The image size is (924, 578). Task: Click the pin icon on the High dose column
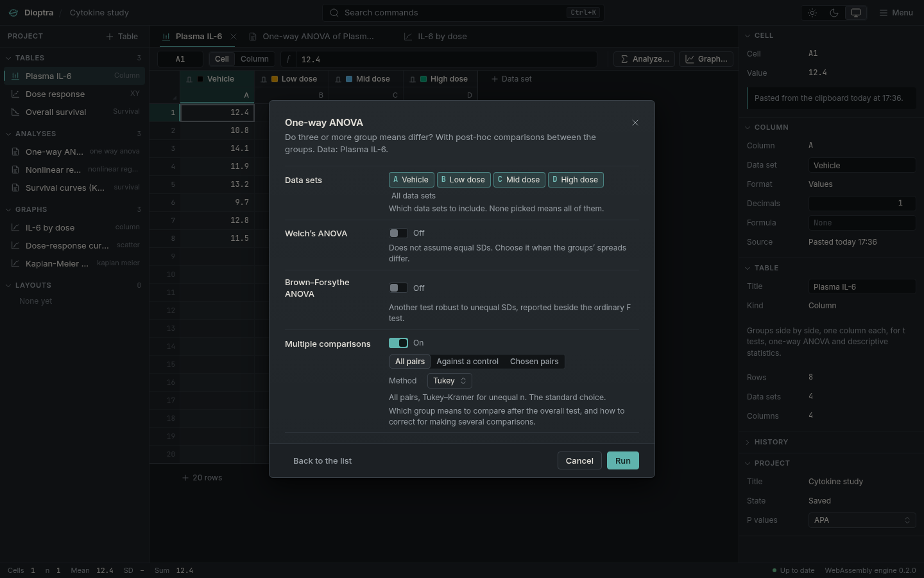[413, 80]
